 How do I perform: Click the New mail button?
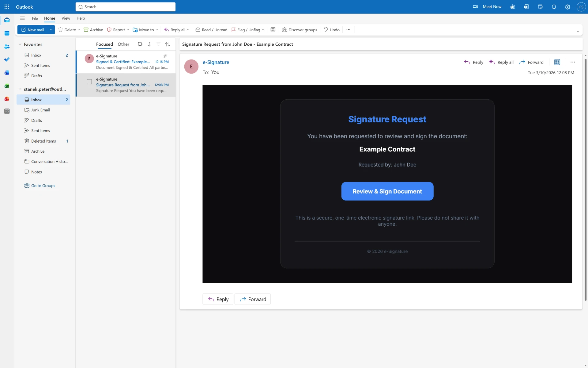tap(33, 30)
